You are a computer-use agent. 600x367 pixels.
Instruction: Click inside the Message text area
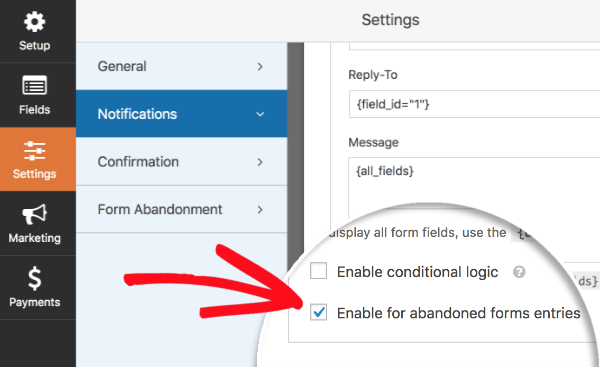click(x=474, y=189)
